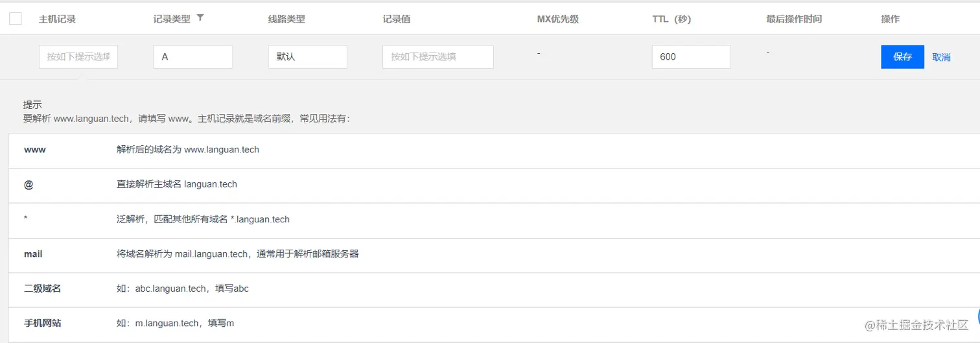Click the 记录值 column header
Viewport: 980px width, 343px height.
pos(396,19)
